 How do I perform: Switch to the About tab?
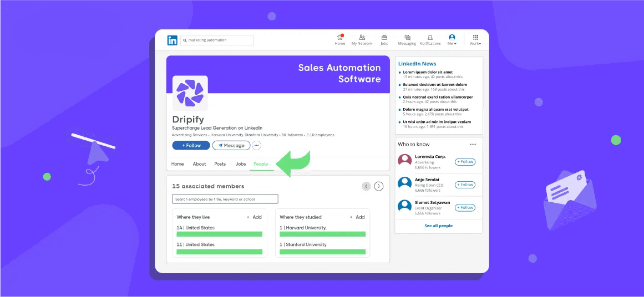pyautogui.click(x=199, y=163)
